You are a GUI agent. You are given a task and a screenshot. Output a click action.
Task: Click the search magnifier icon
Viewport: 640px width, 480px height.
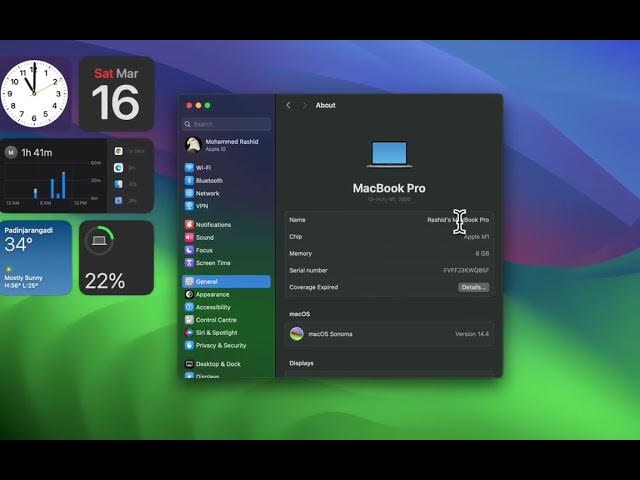tap(188, 124)
